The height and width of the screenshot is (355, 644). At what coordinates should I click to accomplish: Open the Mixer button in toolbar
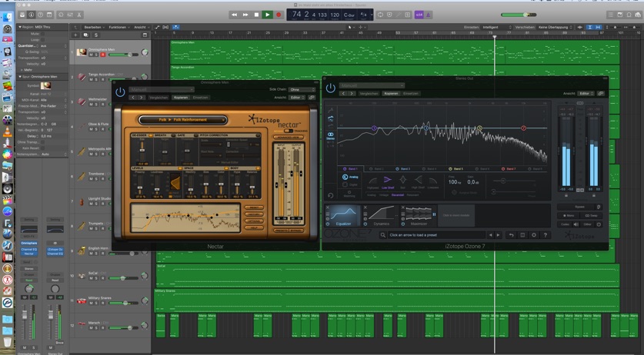tap(70, 15)
